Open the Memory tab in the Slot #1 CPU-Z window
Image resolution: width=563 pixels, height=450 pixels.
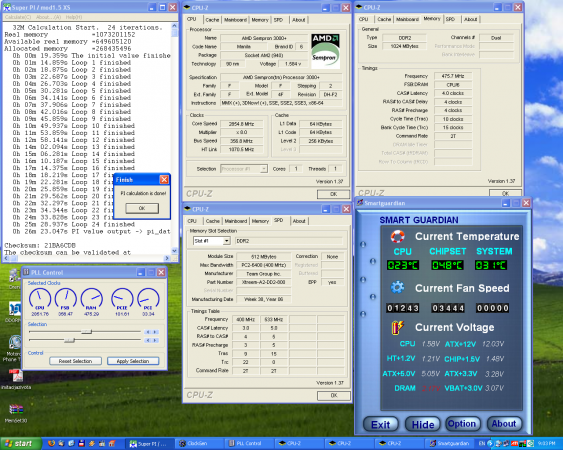pyautogui.click(x=260, y=221)
